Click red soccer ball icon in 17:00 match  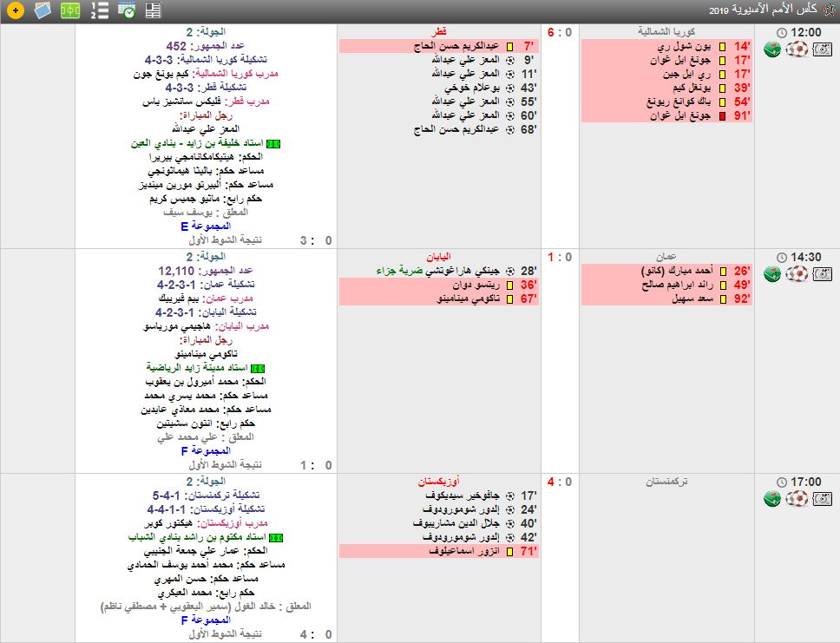pyautogui.click(x=797, y=498)
